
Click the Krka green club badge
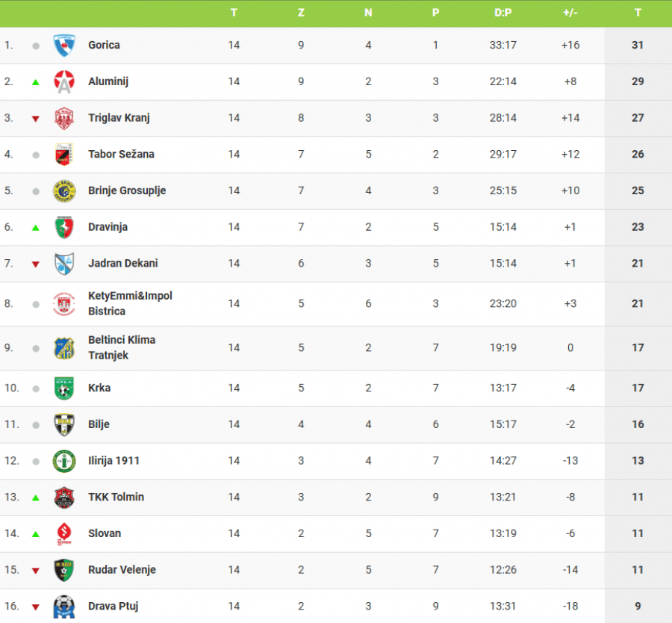(63, 388)
